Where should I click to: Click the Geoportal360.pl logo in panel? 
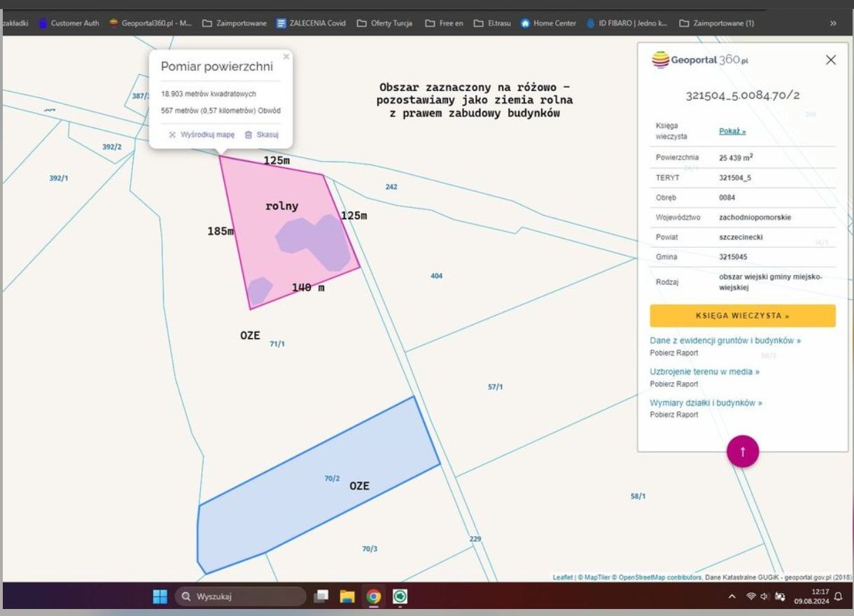point(700,60)
